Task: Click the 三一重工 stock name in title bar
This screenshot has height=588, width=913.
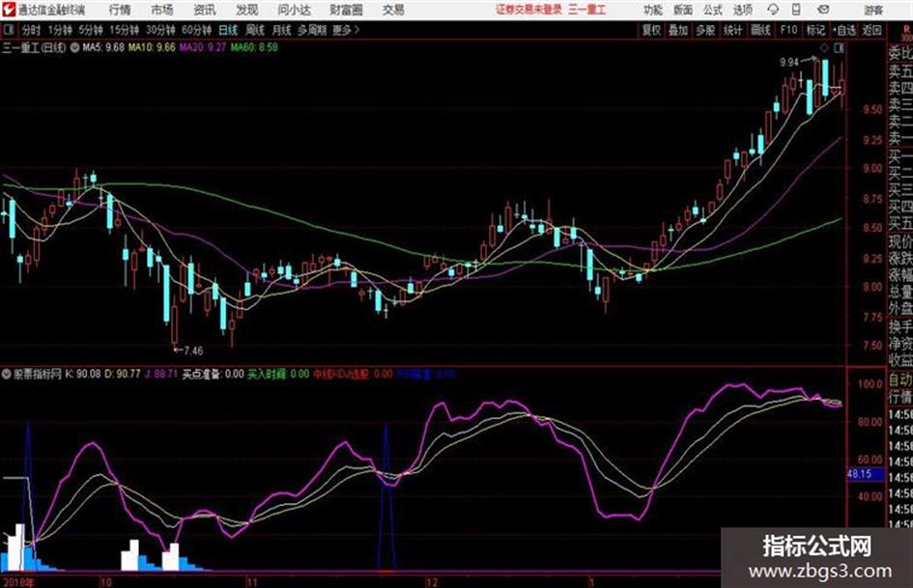Action: 586,10
